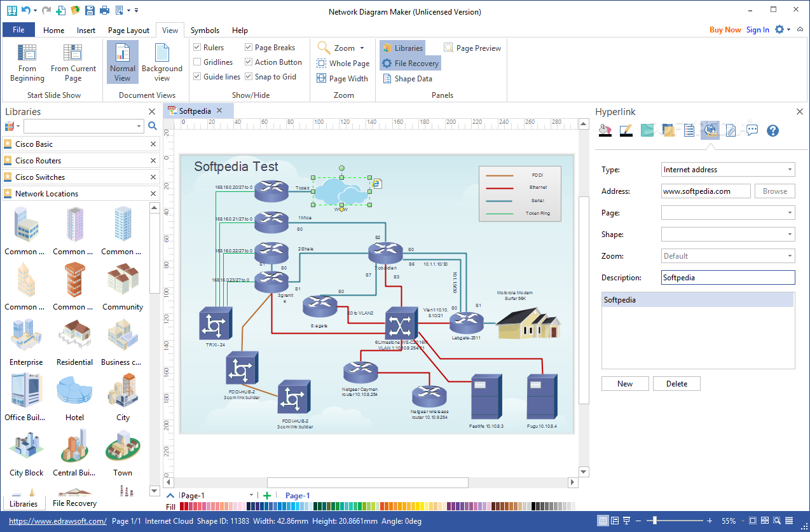Open the File menu

pos(18,30)
